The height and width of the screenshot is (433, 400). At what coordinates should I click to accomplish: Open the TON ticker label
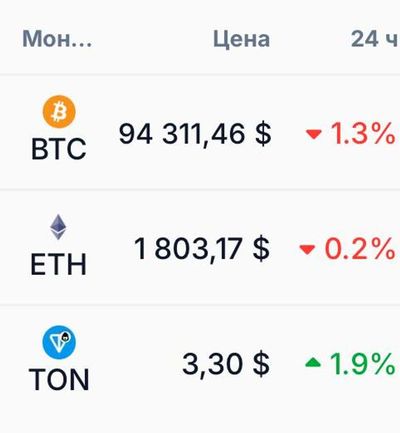tap(59, 379)
